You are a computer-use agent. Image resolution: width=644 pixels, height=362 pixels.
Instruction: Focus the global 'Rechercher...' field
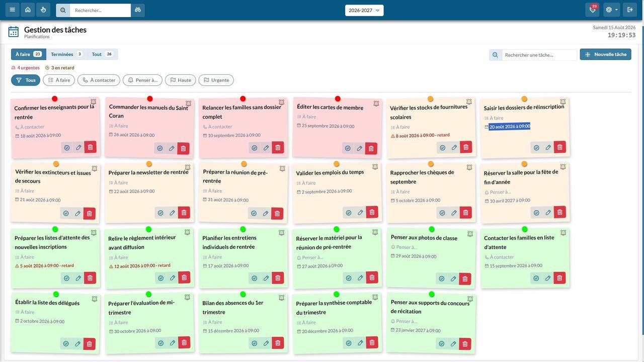[100, 10]
